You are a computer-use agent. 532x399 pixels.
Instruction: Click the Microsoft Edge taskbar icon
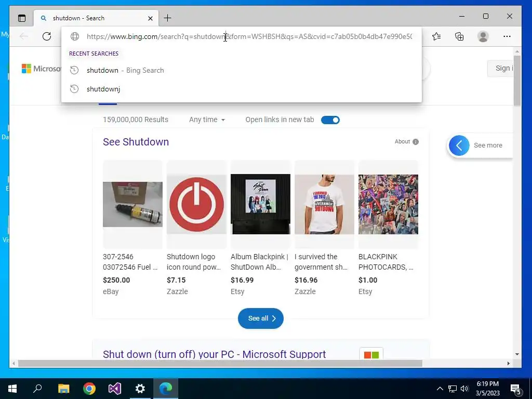166,388
